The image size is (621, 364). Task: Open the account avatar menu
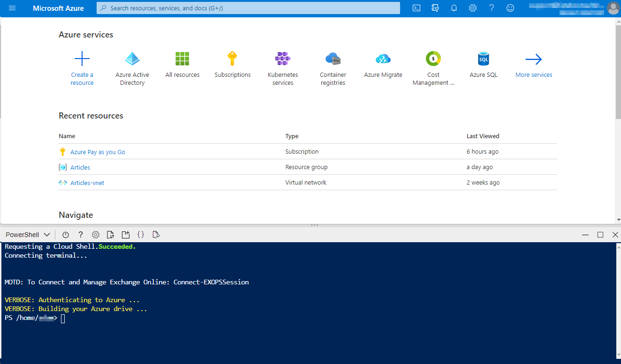coord(613,8)
